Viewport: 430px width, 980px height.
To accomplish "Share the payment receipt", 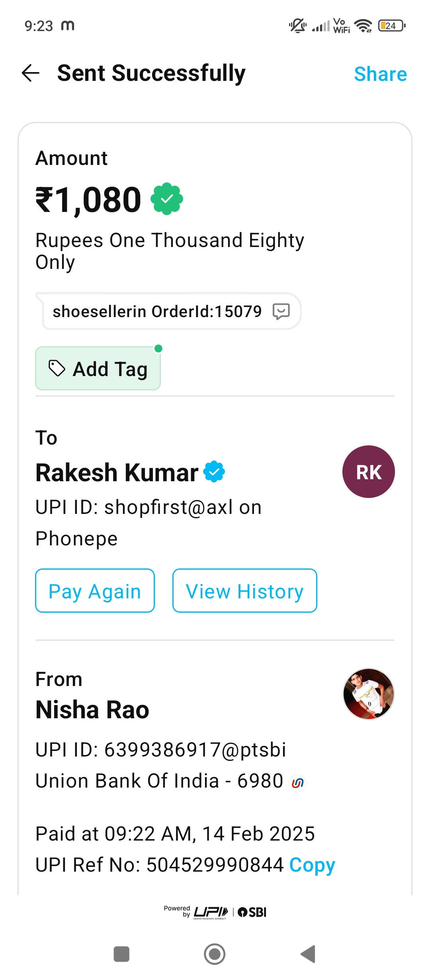I will pyautogui.click(x=380, y=74).
